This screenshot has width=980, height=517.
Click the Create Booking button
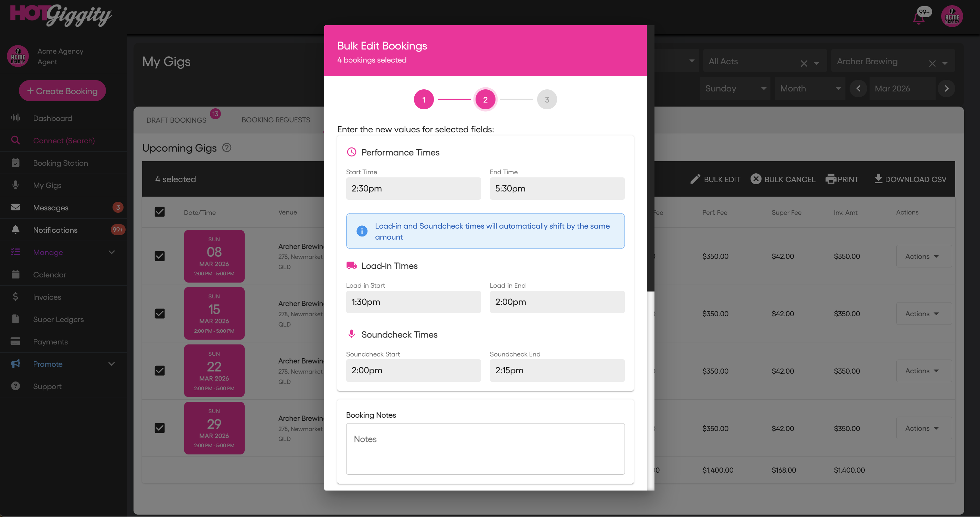62,91
